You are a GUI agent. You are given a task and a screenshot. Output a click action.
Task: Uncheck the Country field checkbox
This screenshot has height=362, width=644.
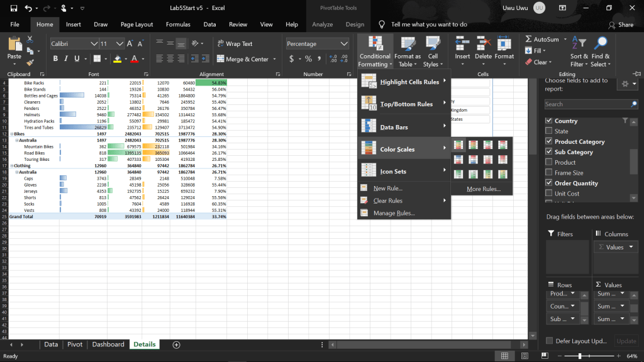[549, 121]
